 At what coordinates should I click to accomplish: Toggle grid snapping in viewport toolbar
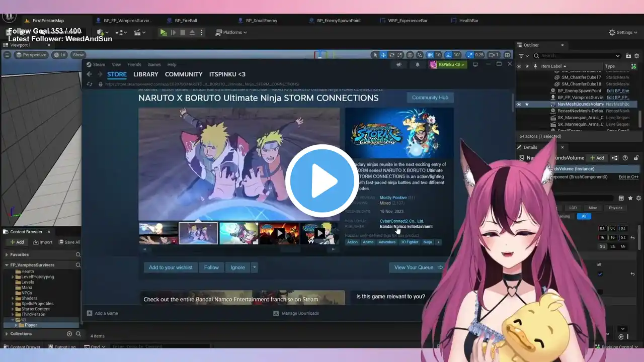pyautogui.click(x=430, y=55)
